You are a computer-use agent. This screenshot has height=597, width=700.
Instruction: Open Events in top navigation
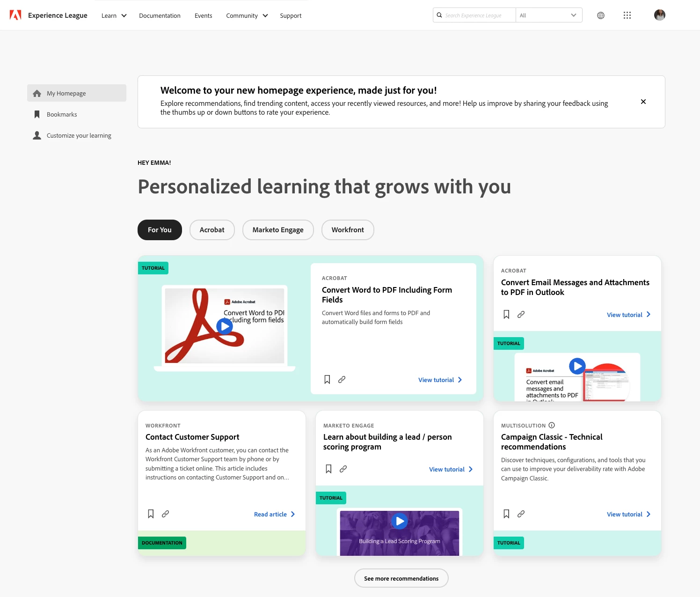coord(203,15)
